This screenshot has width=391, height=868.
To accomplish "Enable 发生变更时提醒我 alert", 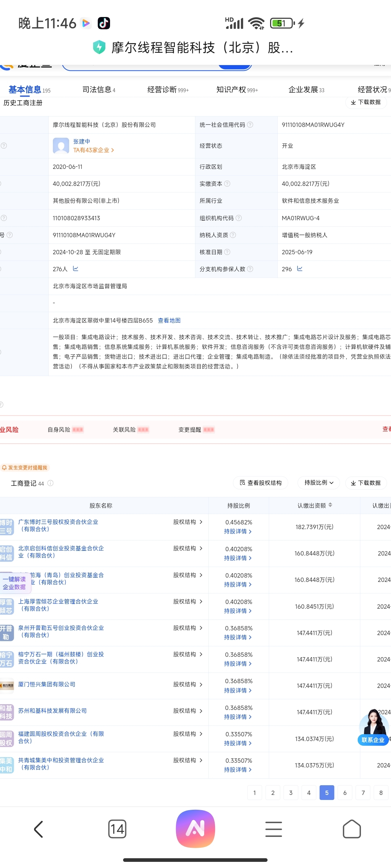I will (25, 468).
